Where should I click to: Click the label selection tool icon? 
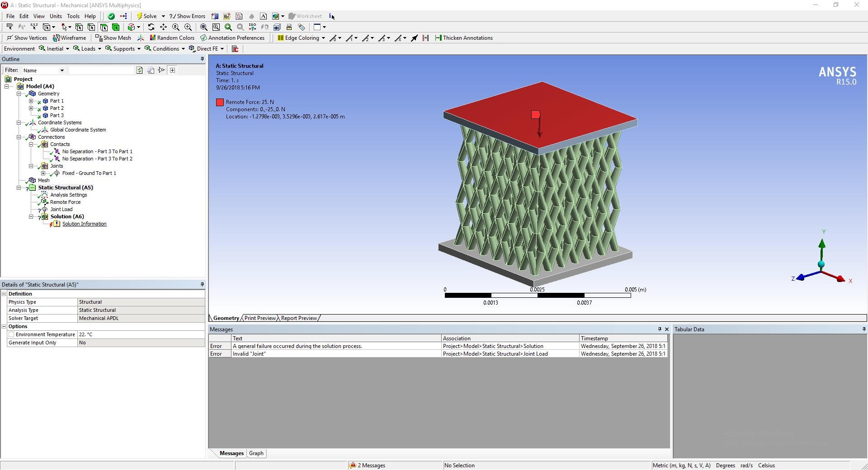coord(9,27)
